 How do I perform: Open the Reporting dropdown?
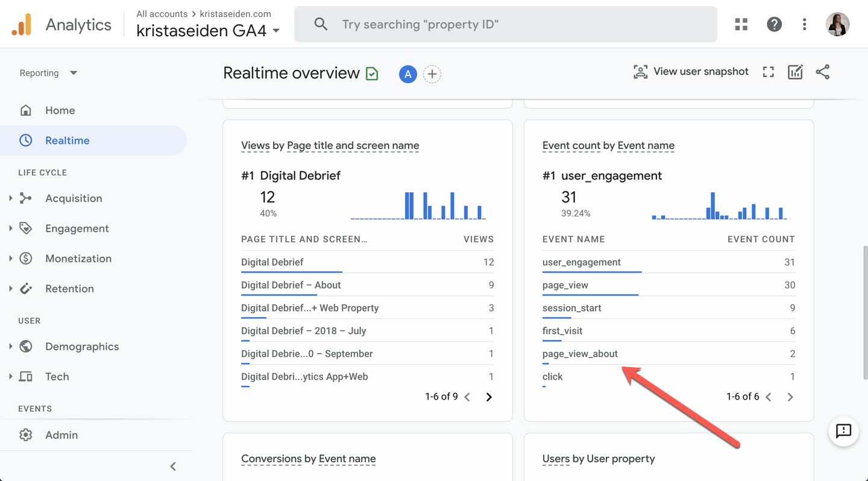(x=48, y=73)
